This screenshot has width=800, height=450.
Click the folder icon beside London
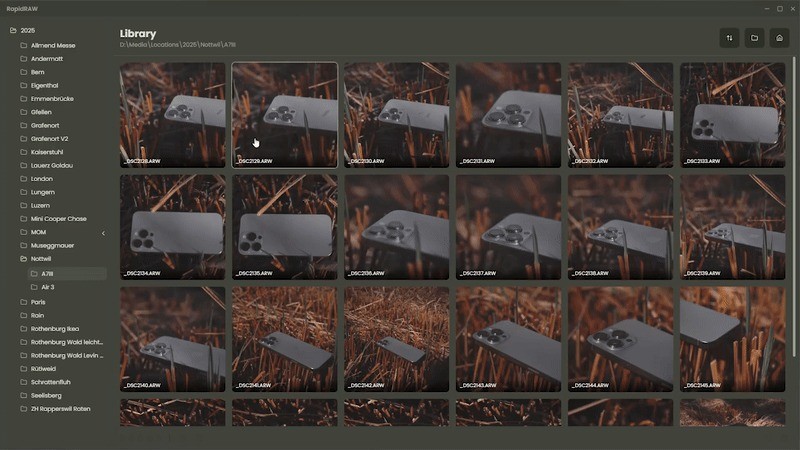(23, 179)
